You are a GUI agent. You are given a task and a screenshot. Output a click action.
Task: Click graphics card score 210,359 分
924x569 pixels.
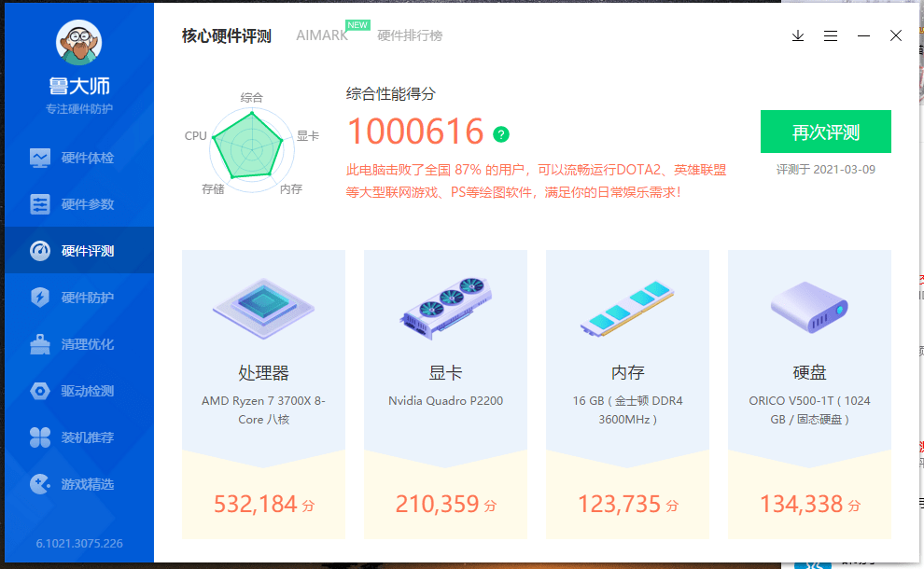[x=446, y=505]
